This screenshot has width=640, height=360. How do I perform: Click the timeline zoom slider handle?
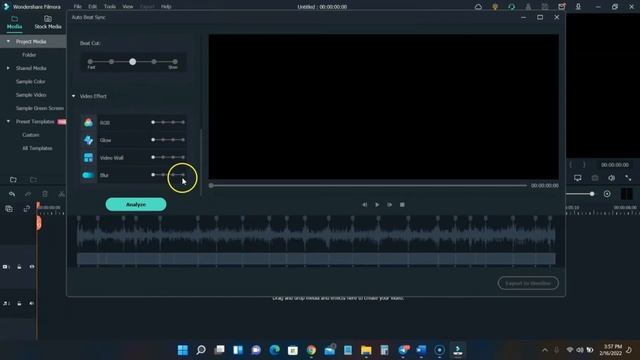pos(592,194)
